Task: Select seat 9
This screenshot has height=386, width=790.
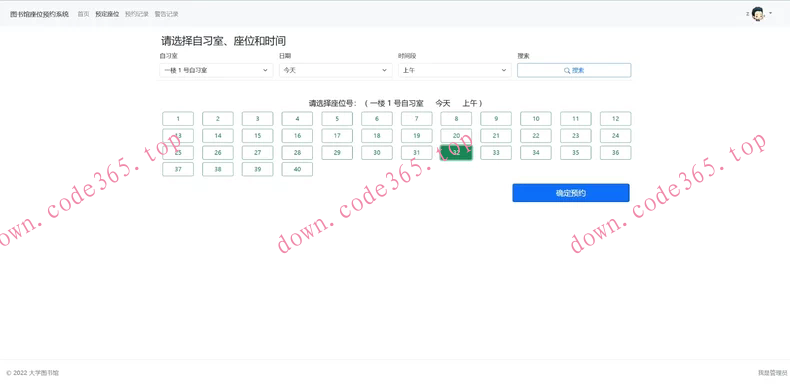Action: click(496, 119)
